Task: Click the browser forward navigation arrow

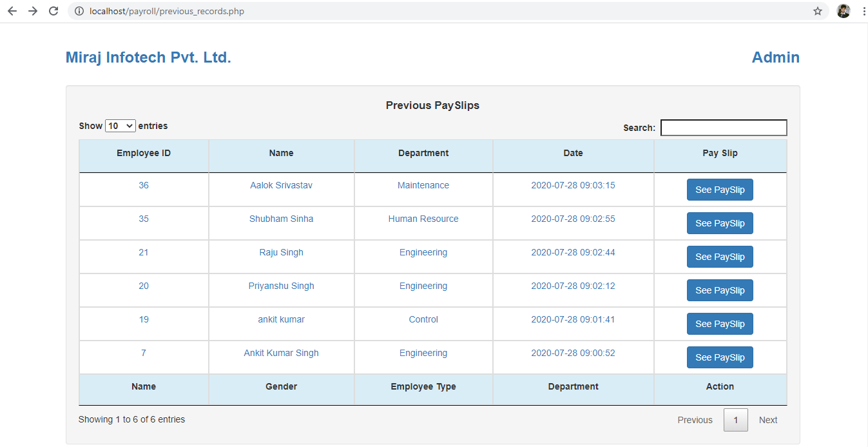Action: (x=33, y=11)
